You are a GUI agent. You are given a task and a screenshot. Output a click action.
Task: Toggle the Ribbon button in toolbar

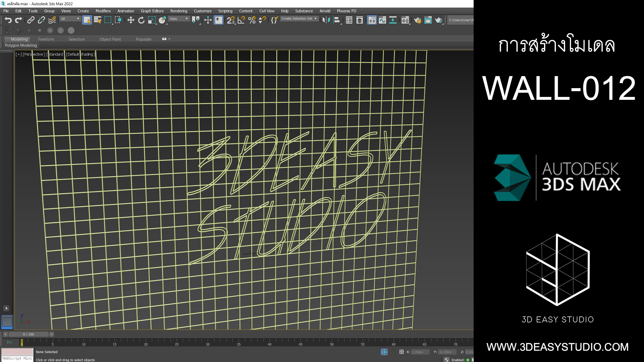[x=372, y=20]
